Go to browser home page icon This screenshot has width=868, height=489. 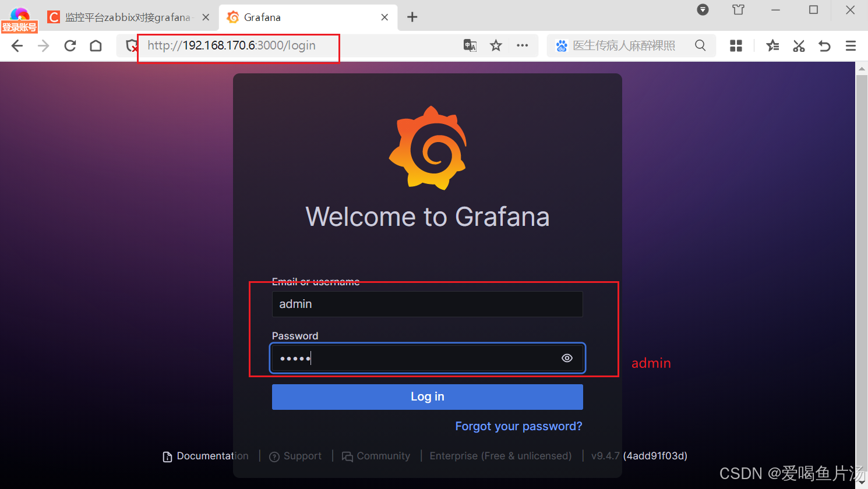pyautogui.click(x=96, y=46)
